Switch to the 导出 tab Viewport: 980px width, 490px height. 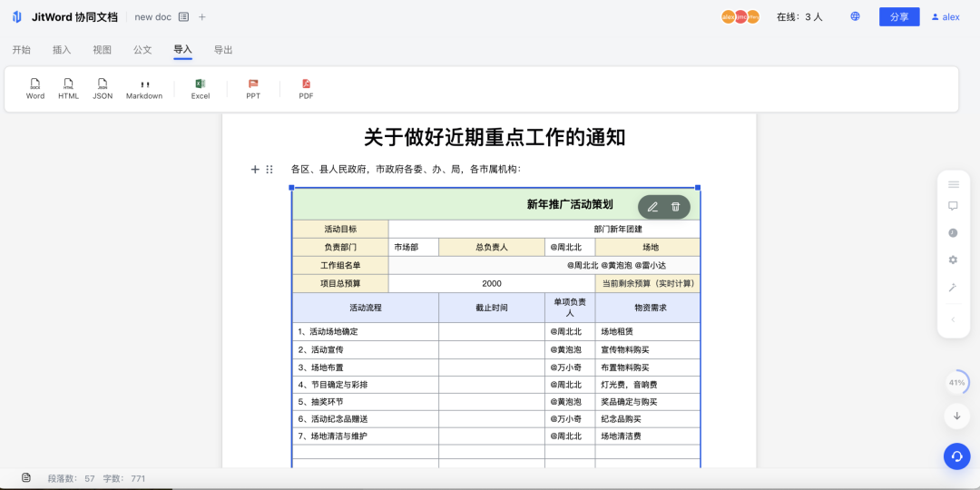(x=223, y=50)
